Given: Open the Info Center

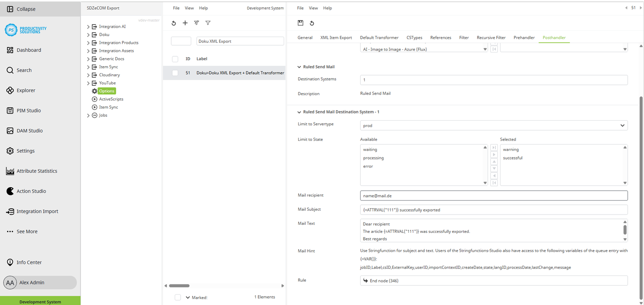Looking at the screenshot, I should click(x=24, y=262).
